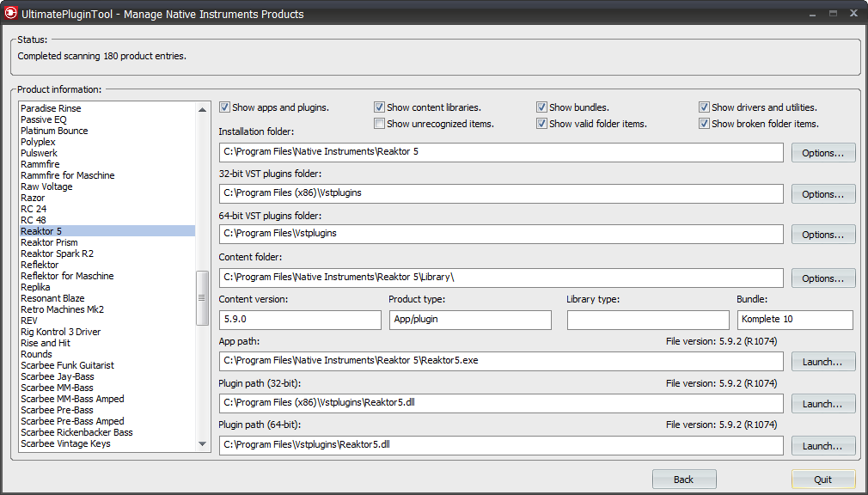Click the Content folder path field
868x495 pixels.
point(501,278)
